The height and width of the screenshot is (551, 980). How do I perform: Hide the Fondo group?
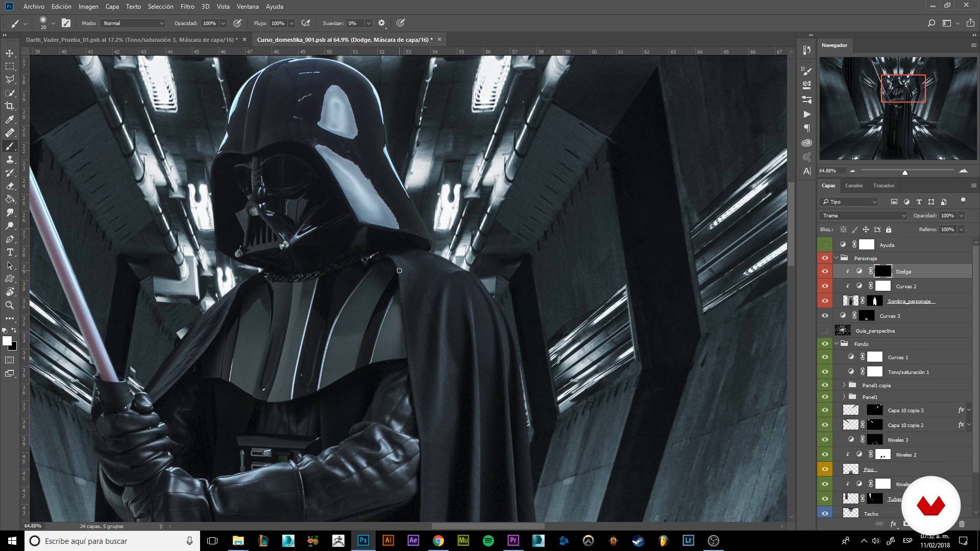coord(825,344)
